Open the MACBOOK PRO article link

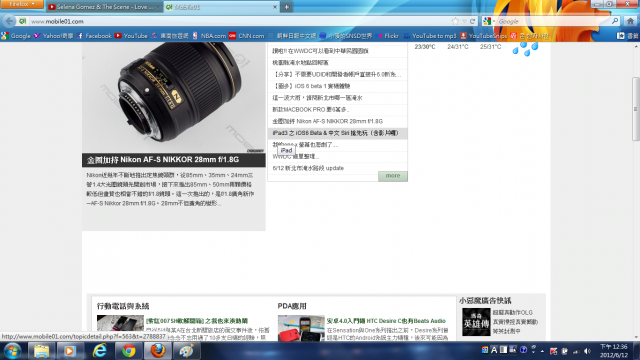pos(311,109)
